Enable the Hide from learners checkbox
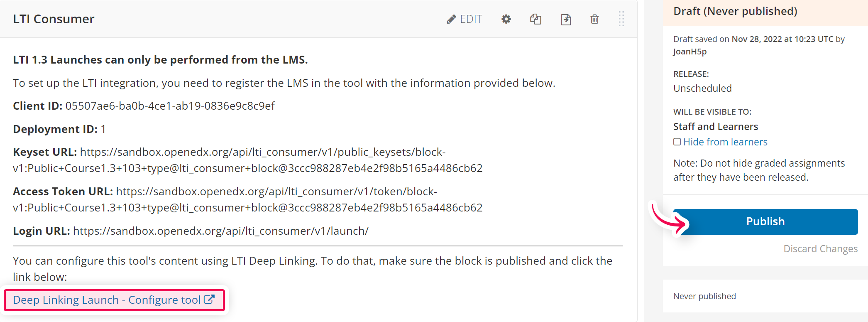The image size is (868, 322). click(x=677, y=142)
